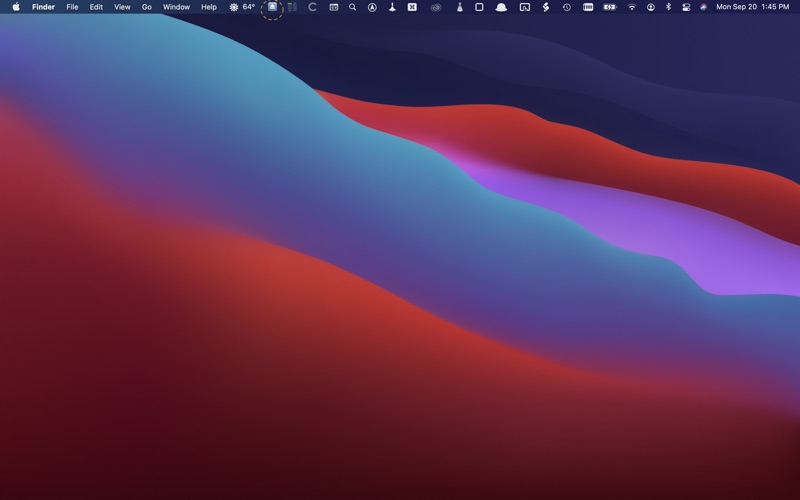800x500 pixels.
Task: Open the Help menu
Action: 209,7
